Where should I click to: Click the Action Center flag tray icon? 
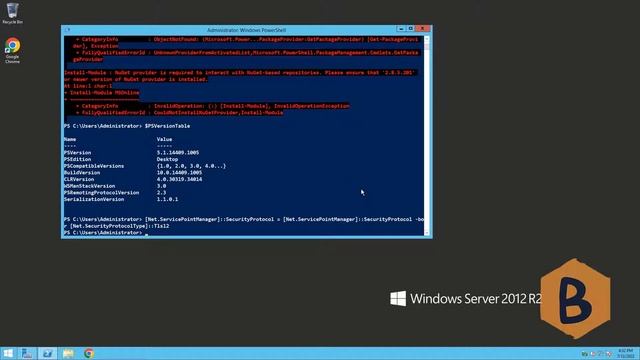click(x=593, y=354)
